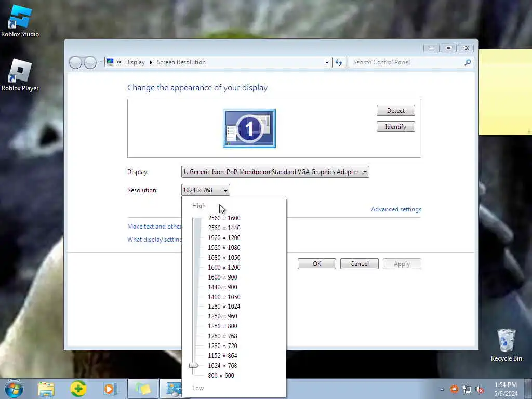Image resolution: width=532 pixels, height=399 pixels.
Task: Choose the 1024 × 768 list entry
Action: click(222, 365)
